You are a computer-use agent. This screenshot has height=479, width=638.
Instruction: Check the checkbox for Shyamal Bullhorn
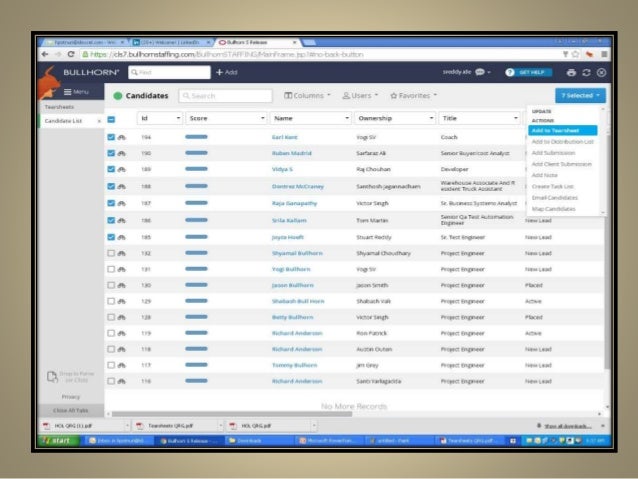[x=111, y=253]
